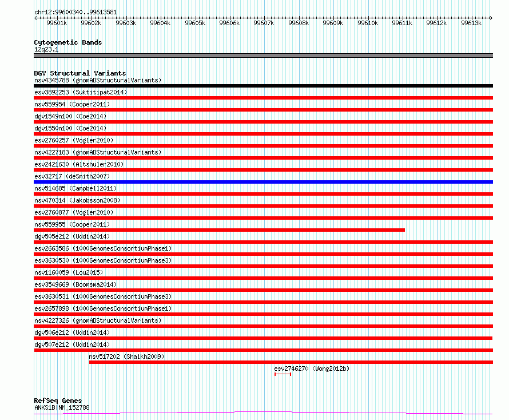Open the dgv1549n100 (Coe2014) variant label
This screenshot has width=509, height=420.
[x=70, y=116]
